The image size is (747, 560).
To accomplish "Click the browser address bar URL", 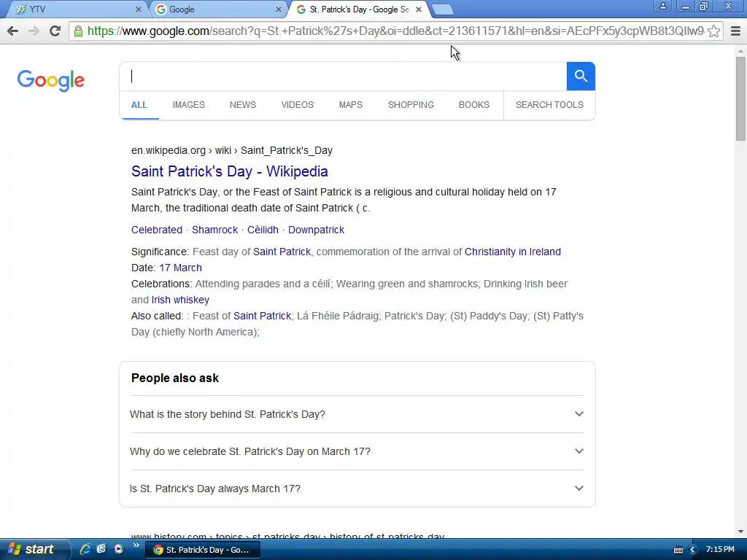I will 395,31.
